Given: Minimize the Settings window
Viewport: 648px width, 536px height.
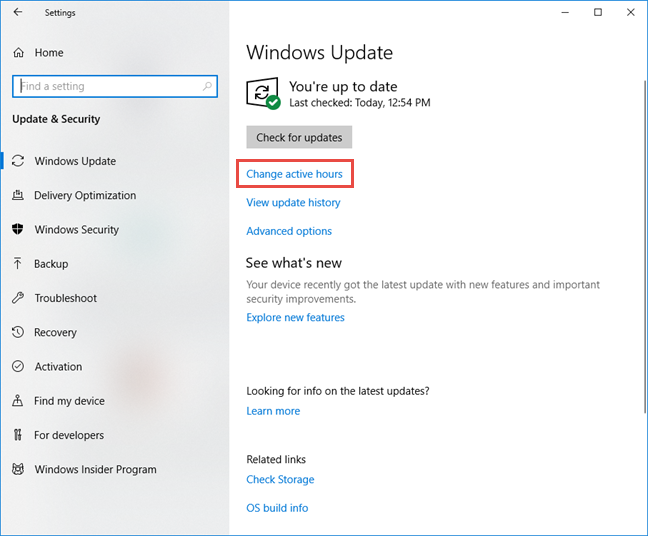Looking at the screenshot, I should tap(565, 12).
